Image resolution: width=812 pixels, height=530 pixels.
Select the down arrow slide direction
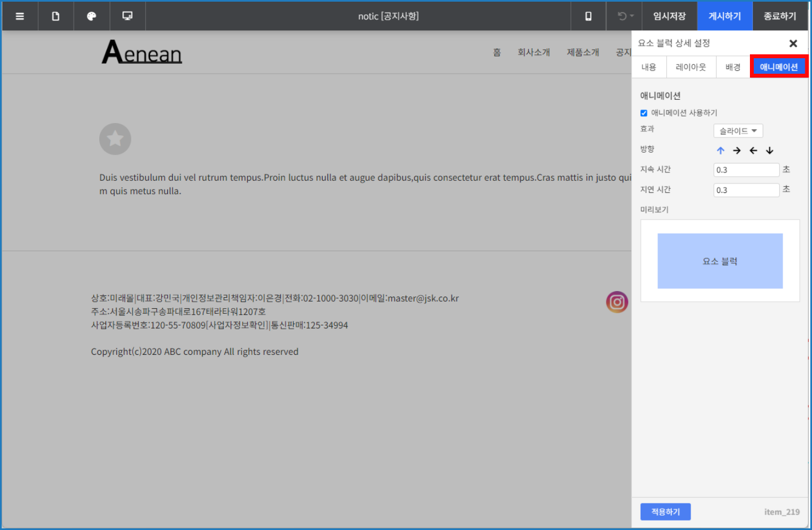click(x=769, y=150)
